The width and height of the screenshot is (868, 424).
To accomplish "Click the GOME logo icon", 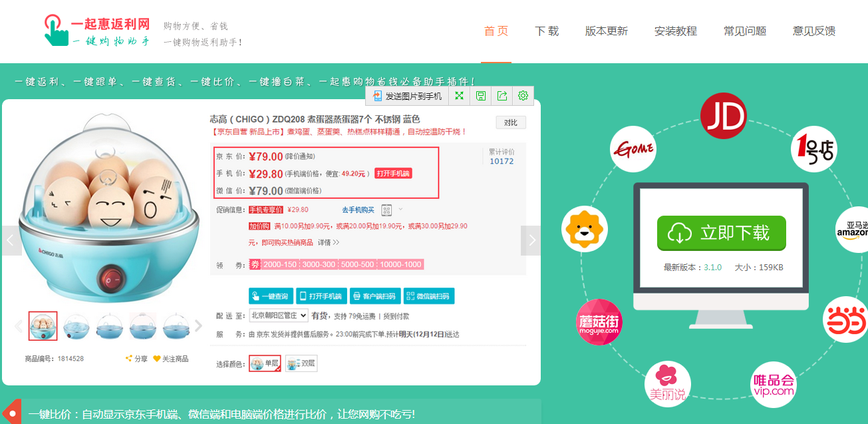I will 633,149.
